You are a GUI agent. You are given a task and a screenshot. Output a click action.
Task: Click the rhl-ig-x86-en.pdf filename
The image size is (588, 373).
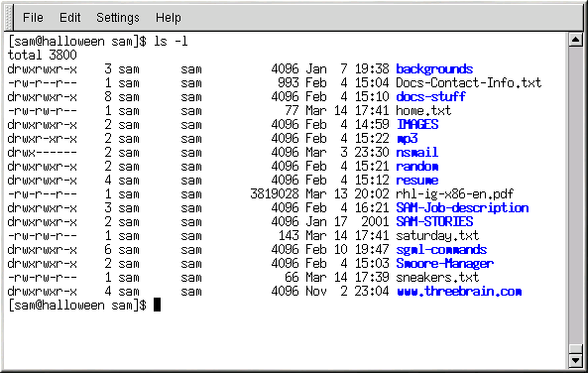click(x=454, y=194)
